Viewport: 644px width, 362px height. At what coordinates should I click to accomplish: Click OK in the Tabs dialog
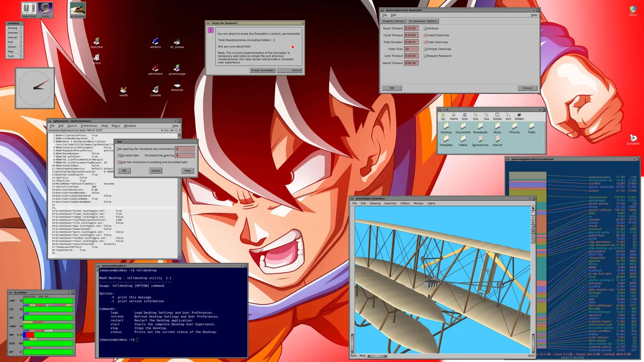tap(124, 170)
